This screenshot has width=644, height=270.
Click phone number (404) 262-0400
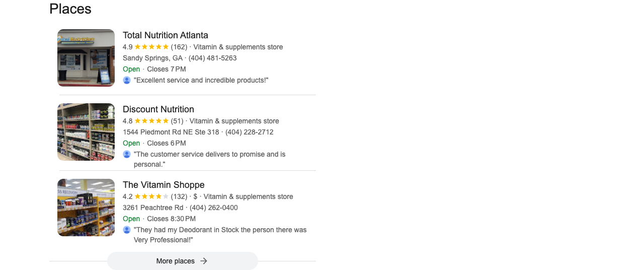(214, 208)
